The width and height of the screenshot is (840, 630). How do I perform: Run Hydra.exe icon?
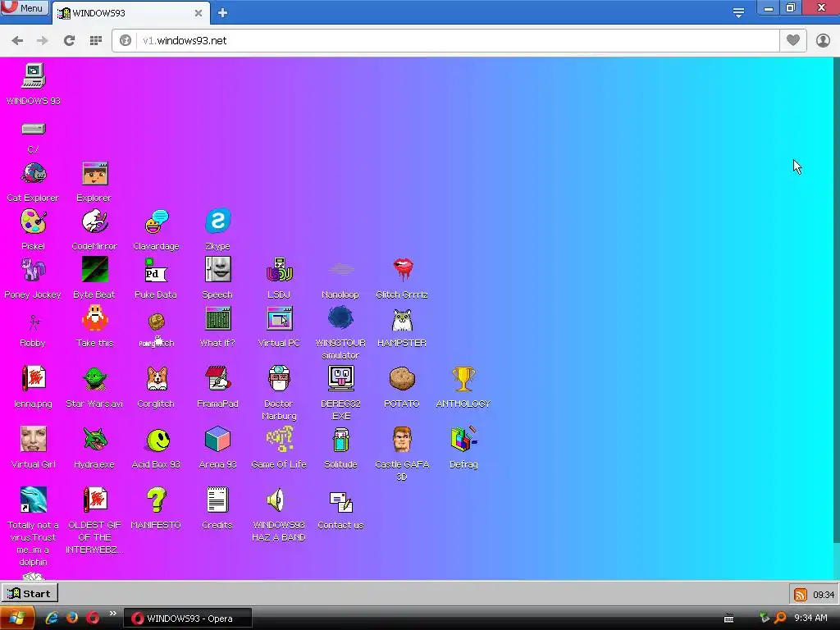coord(95,440)
